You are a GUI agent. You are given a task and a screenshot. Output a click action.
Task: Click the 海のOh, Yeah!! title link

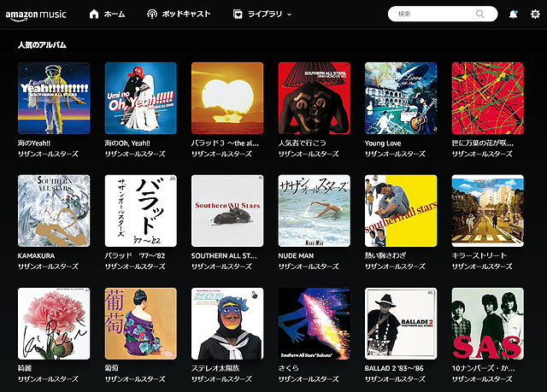point(127,143)
